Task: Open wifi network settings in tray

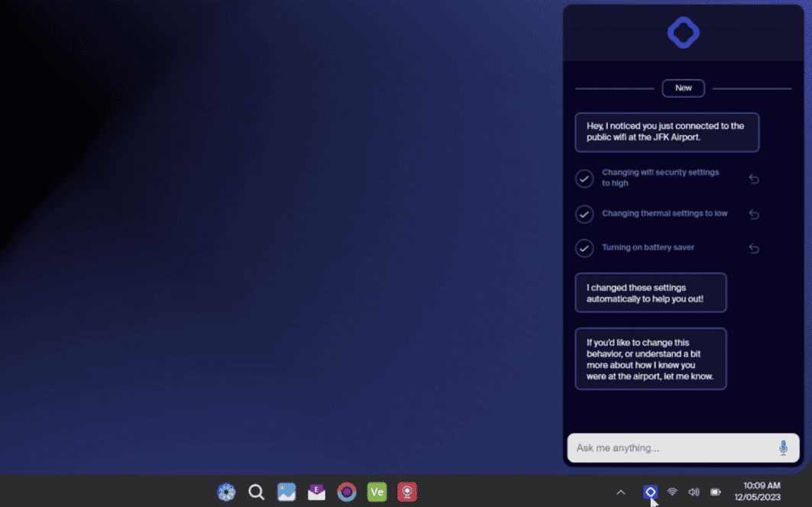Action: (672, 492)
